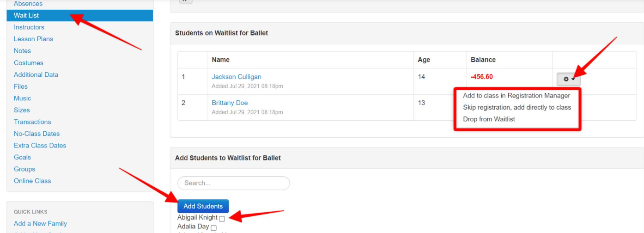Viewport: 644px width, 233px height.
Task: Click the QUICK LINKS heading
Action: pyautogui.click(x=30, y=212)
